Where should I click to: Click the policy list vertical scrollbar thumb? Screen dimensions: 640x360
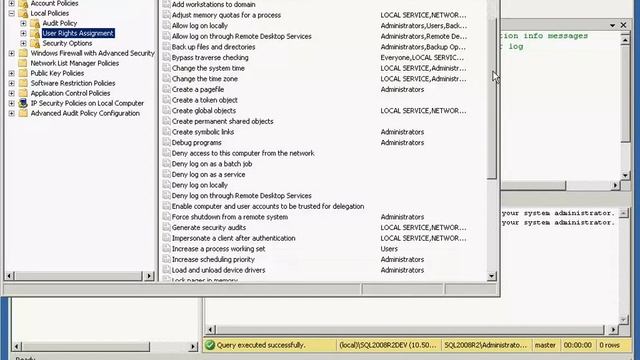point(492,98)
